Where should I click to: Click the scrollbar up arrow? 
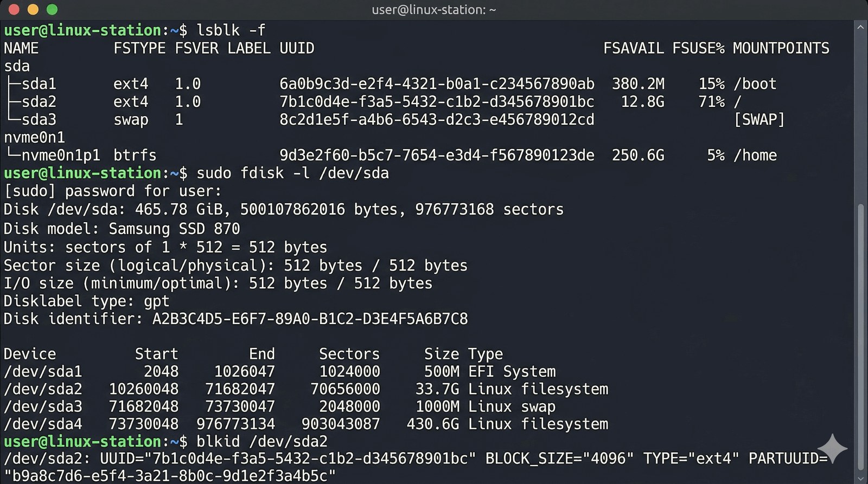(x=860, y=27)
